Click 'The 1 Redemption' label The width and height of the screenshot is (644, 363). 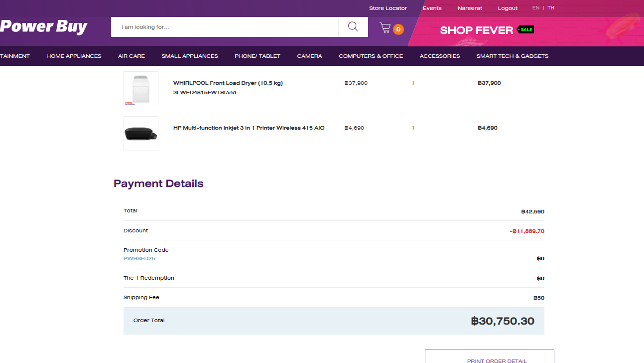coord(149,278)
